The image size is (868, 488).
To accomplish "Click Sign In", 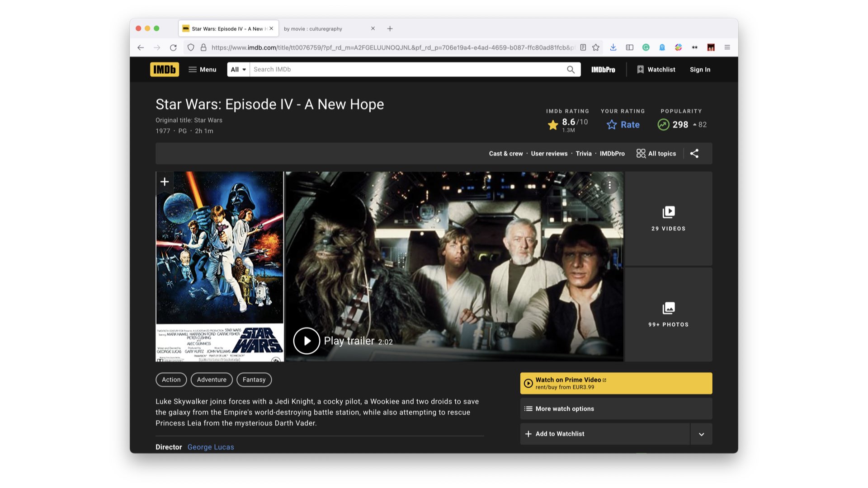I will click(x=700, y=69).
